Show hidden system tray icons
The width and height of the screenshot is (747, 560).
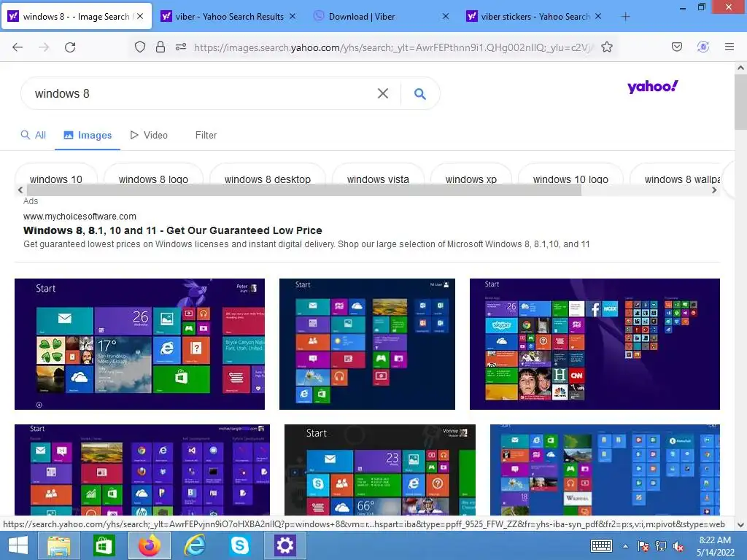pyautogui.click(x=625, y=546)
